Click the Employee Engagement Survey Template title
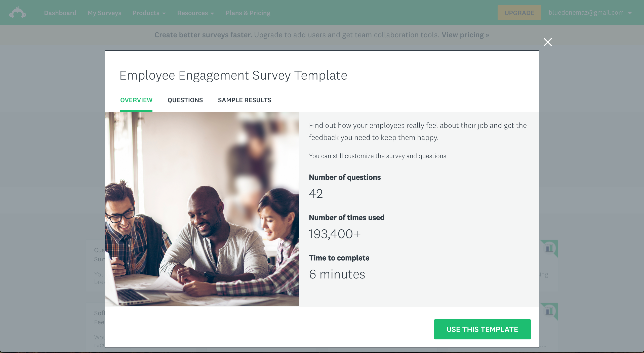Image resolution: width=644 pixels, height=353 pixels. click(233, 75)
